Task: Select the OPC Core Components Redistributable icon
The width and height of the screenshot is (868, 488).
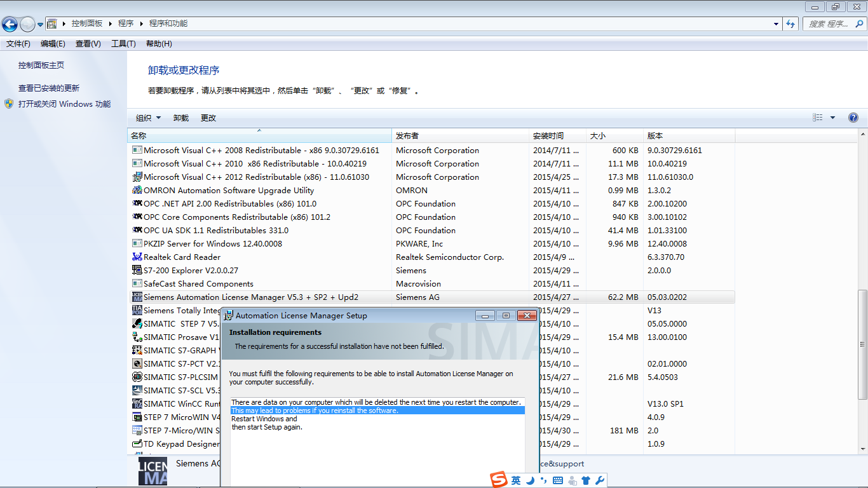Action: [137, 217]
